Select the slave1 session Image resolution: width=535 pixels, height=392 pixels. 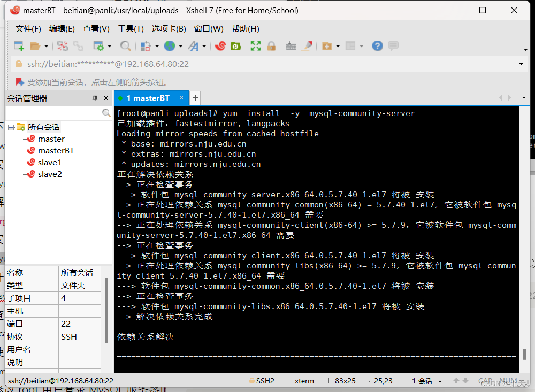(49, 163)
